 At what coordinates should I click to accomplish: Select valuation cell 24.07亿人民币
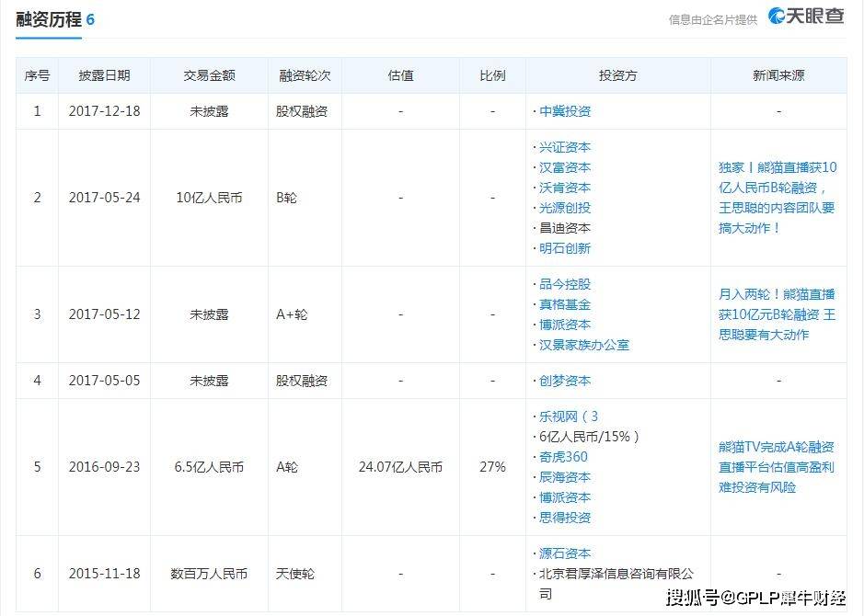[400, 467]
